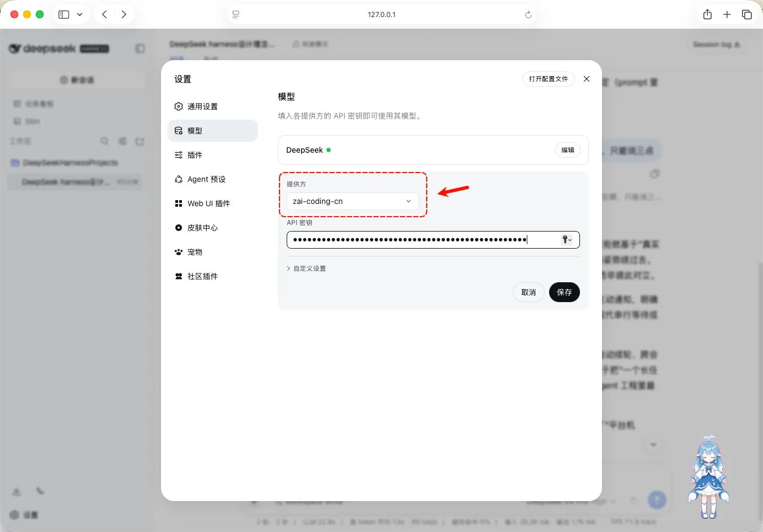Open 皮肤中心 in settings
The width and height of the screenshot is (763, 532).
[x=213, y=228]
